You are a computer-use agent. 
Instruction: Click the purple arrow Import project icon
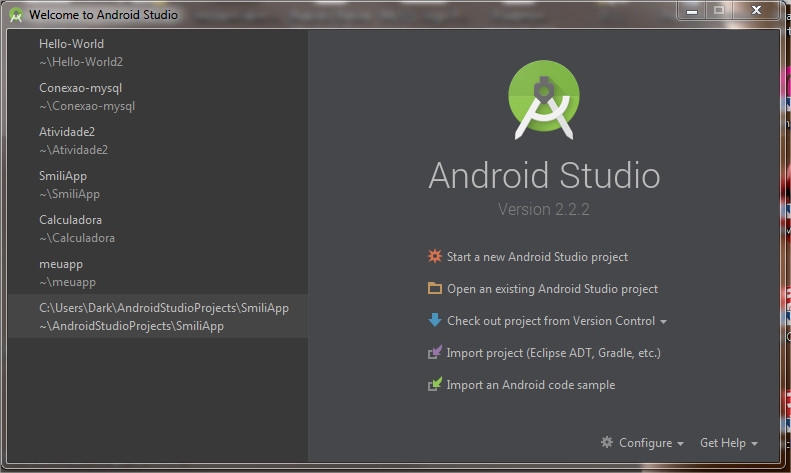[x=434, y=352]
